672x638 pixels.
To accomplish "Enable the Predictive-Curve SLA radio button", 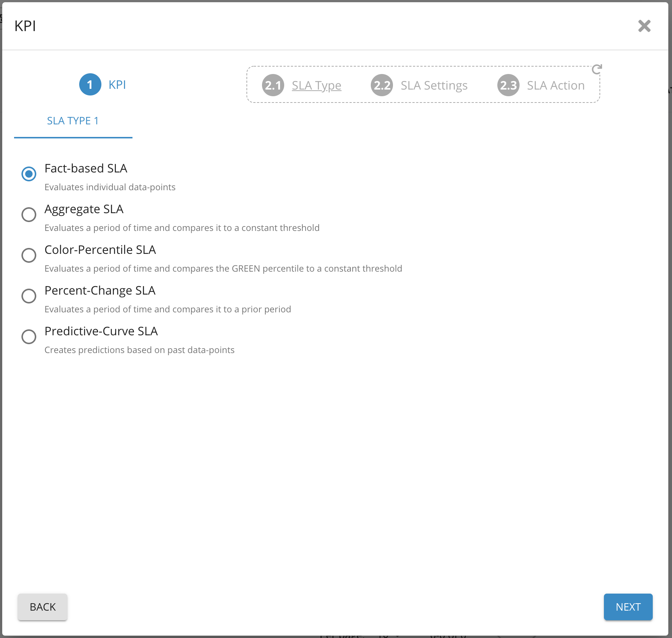I will click(29, 337).
